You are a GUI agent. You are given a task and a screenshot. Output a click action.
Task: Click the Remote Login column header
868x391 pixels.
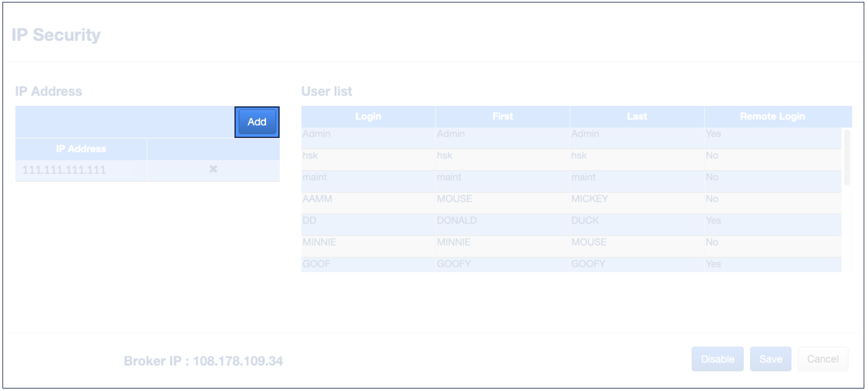pos(772,116)
